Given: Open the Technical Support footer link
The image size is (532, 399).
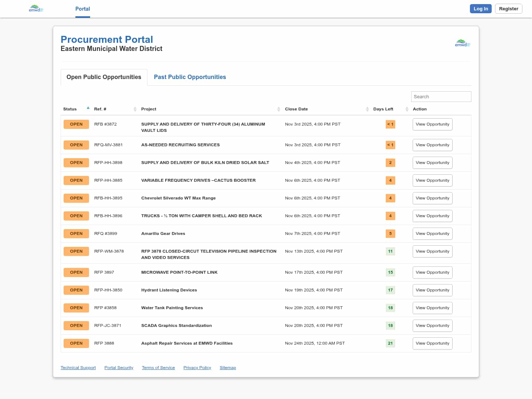Looking at the screenshot, I should point(78,368).
